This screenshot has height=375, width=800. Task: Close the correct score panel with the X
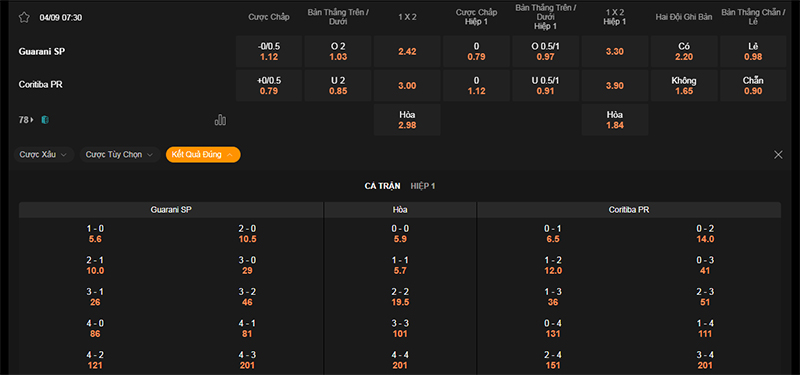pyautogui.click(x=778, y=155)
